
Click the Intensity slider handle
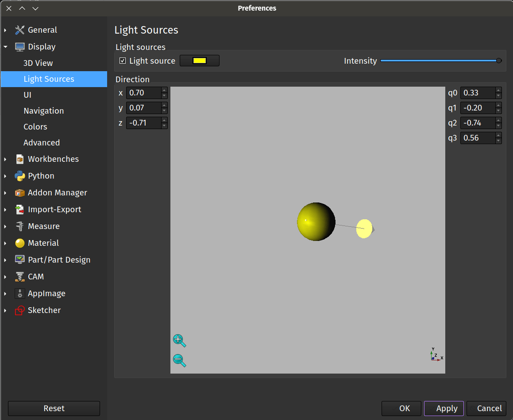[499, 61]
